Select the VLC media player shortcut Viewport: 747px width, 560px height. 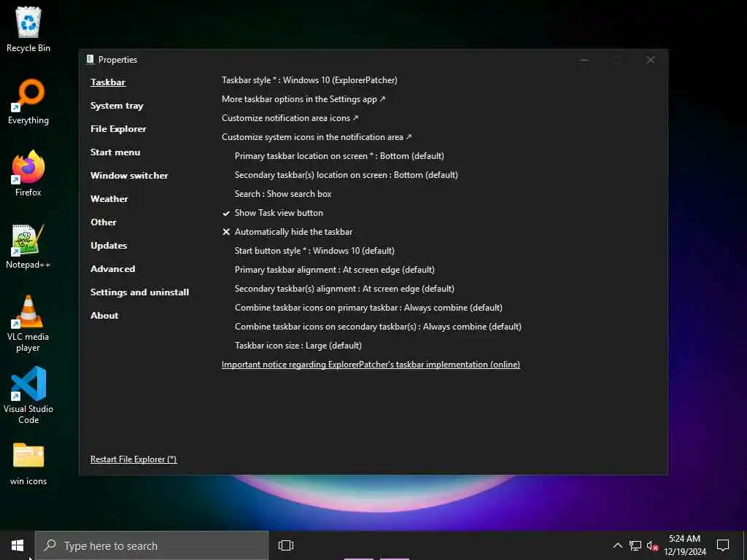[x=28, y=324]
